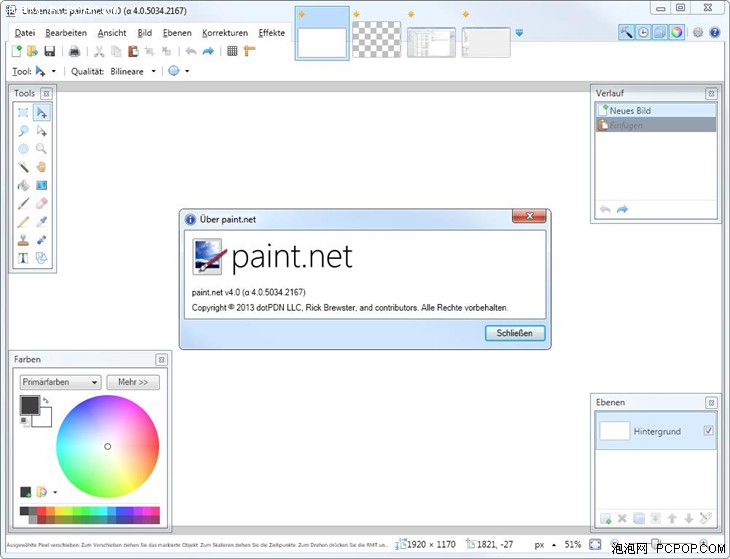Open the Datei menu

pos(25,33)
